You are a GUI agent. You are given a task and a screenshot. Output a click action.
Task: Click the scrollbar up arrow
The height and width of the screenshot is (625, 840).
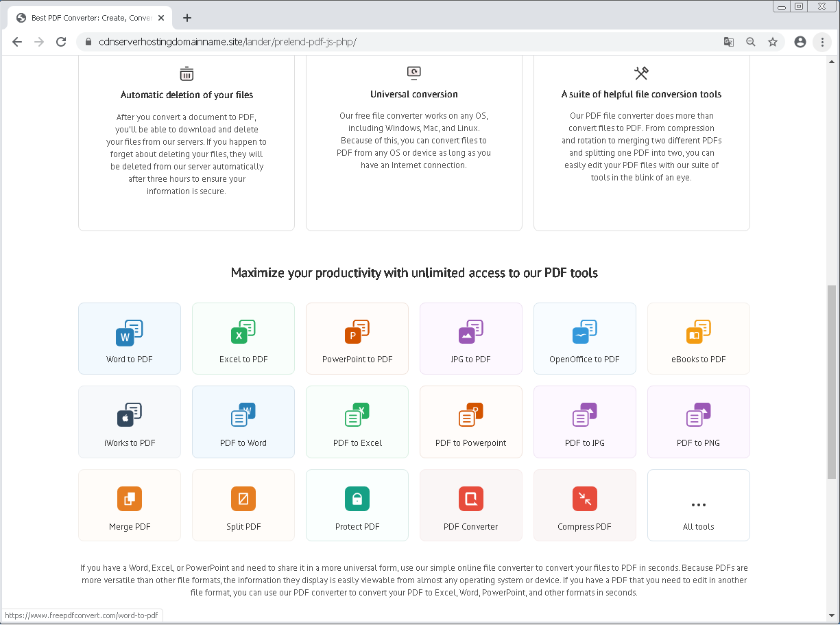point(832,61)
